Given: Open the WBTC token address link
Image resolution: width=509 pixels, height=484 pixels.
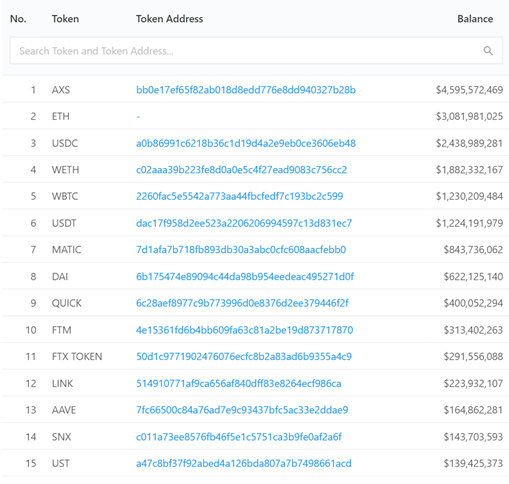Looking at the screenshot, I should point(239,196).
